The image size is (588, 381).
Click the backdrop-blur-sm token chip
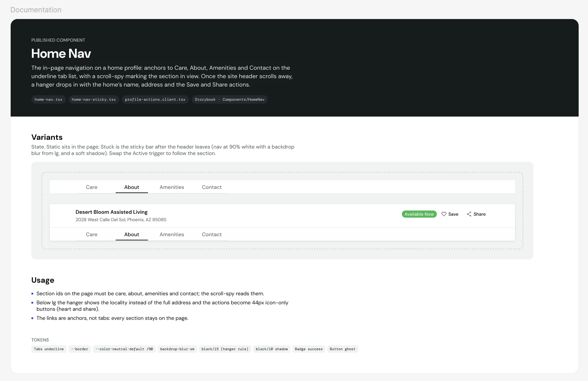(x=177, y=349)
